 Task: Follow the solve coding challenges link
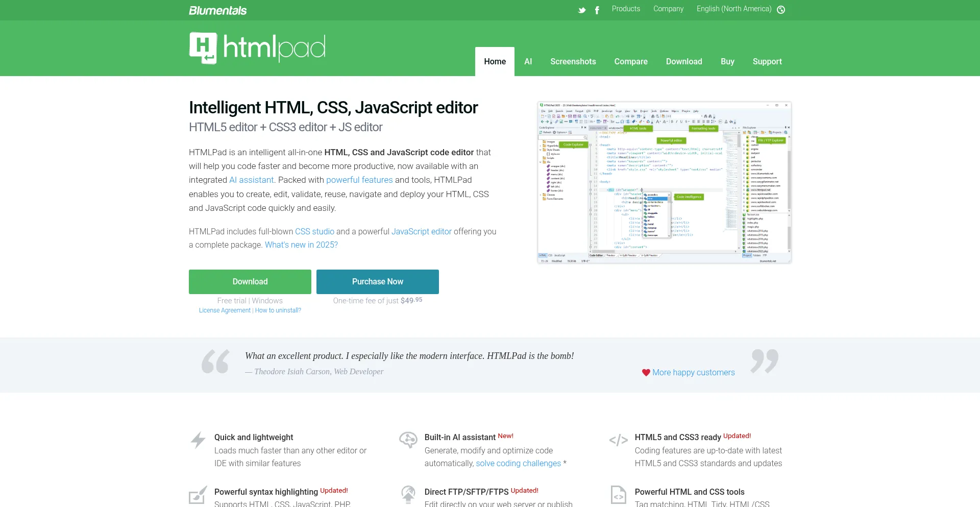[519, 463]
